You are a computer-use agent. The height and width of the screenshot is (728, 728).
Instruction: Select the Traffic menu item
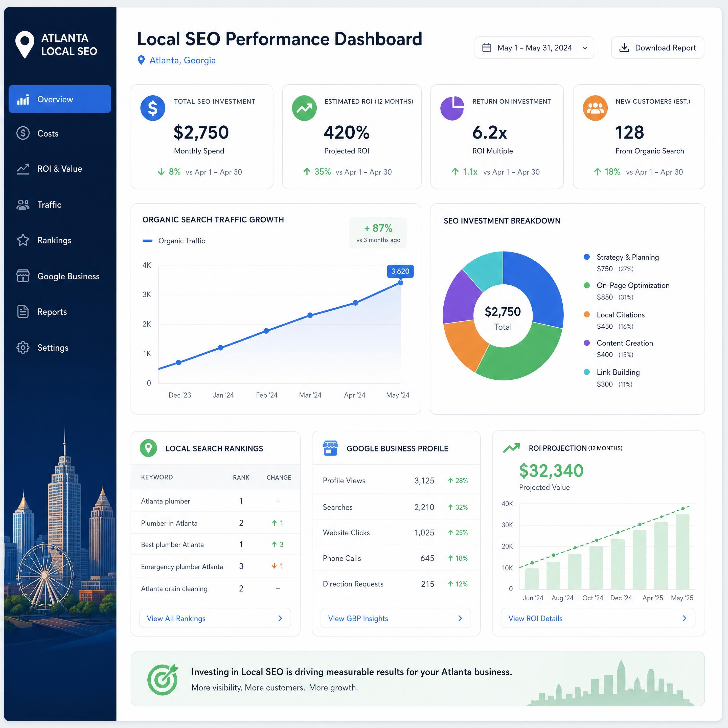60,204
